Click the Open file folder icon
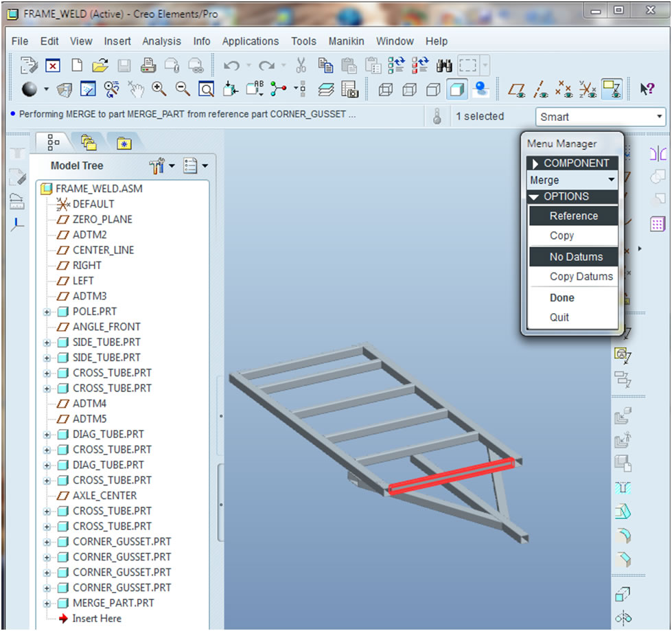 (100, 66)
